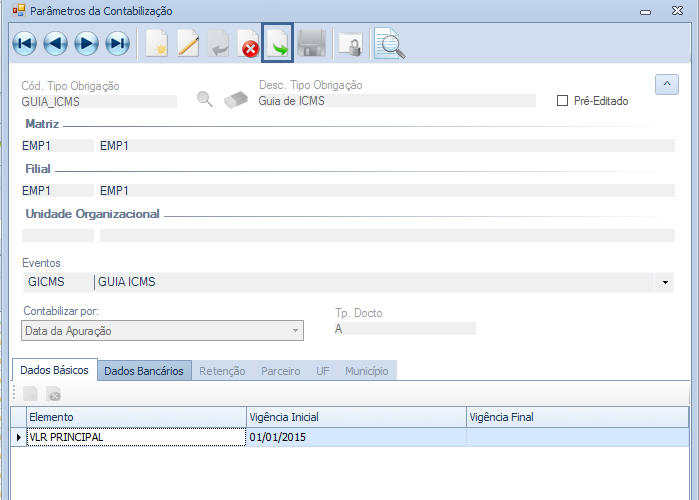Click the Cód. Tipo Obrigação field GUIA_ICMS
699x500 pixels.
click(99, 102)
